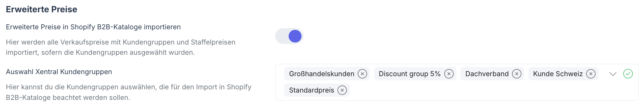644x111 pixels.
Task: Click the 'Auswahl Xentral Kundengruppen' label
Action: pos(59,72)
